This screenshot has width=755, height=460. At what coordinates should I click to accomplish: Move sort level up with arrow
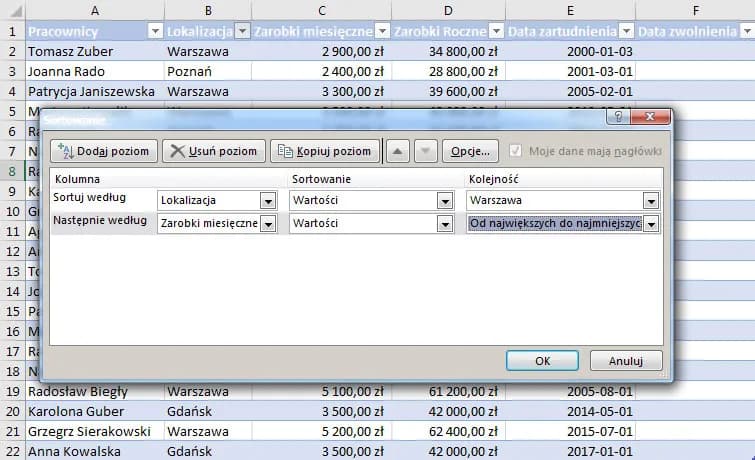tap(397, 151)
